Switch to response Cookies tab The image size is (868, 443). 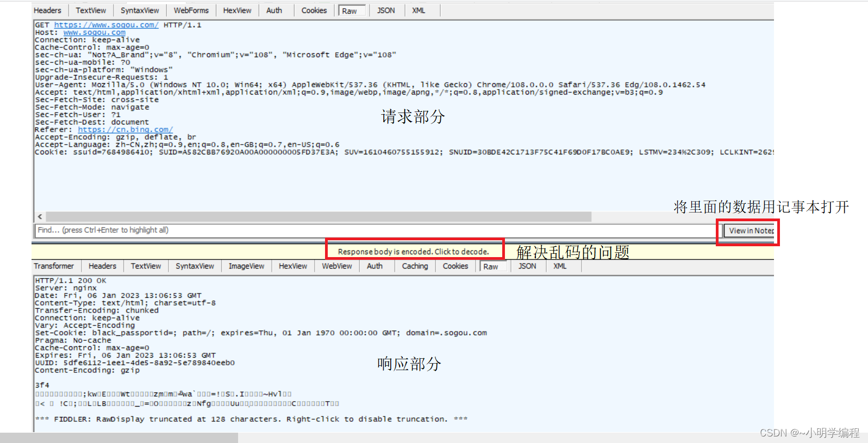(x=455, y=266)
